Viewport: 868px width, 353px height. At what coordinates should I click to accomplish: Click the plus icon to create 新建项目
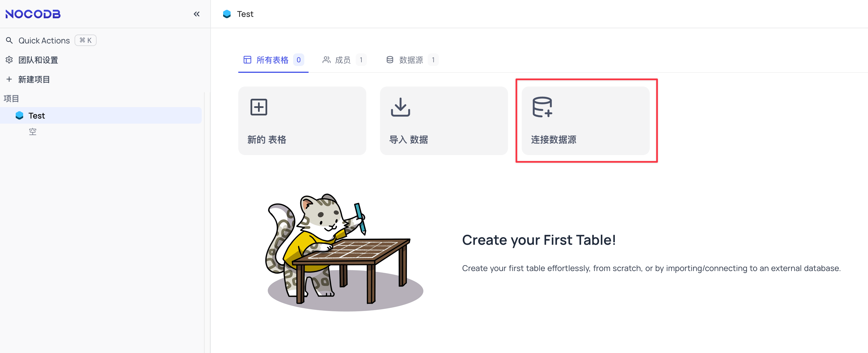(x=9, y=79)
